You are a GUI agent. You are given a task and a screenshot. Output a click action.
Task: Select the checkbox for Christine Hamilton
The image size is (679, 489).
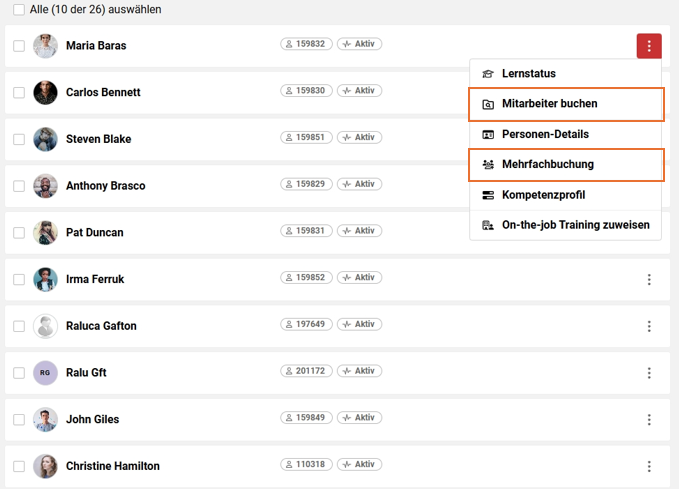(19, 466)
